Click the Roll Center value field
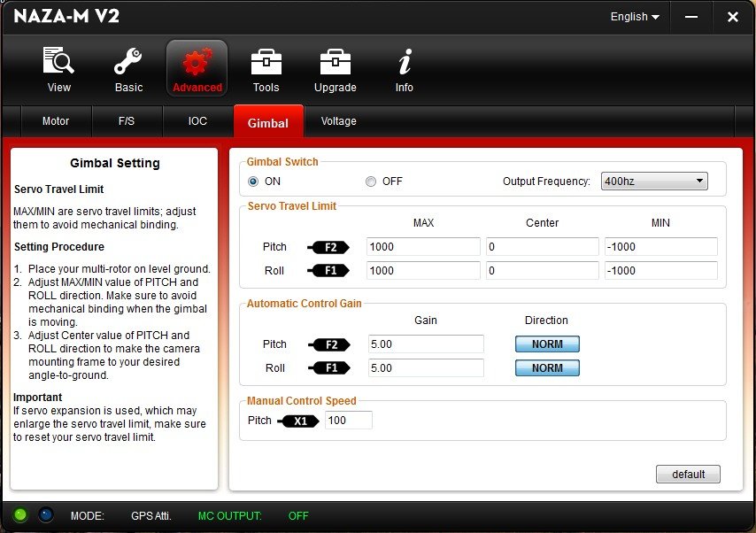Viewport: 756px width, 533px height. click(542, 271)
